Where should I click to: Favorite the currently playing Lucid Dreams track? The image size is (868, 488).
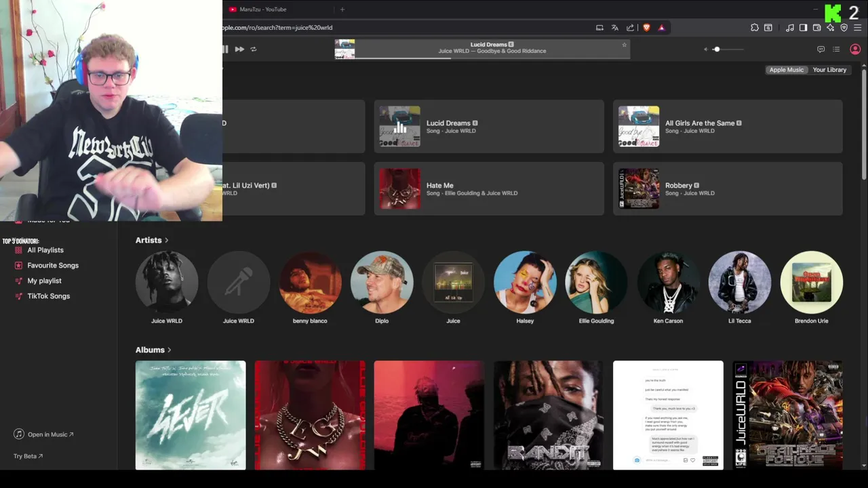point(624,45)
